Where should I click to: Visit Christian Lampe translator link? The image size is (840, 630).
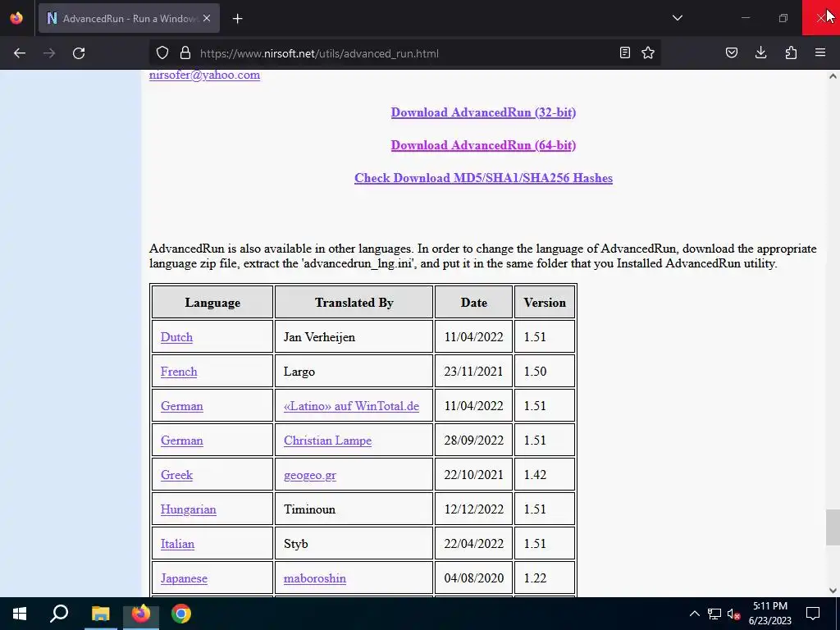click(328, 441)
